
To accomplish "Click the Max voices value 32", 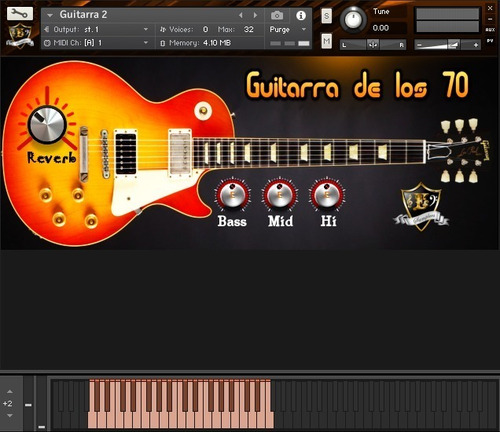I will 249,30.
